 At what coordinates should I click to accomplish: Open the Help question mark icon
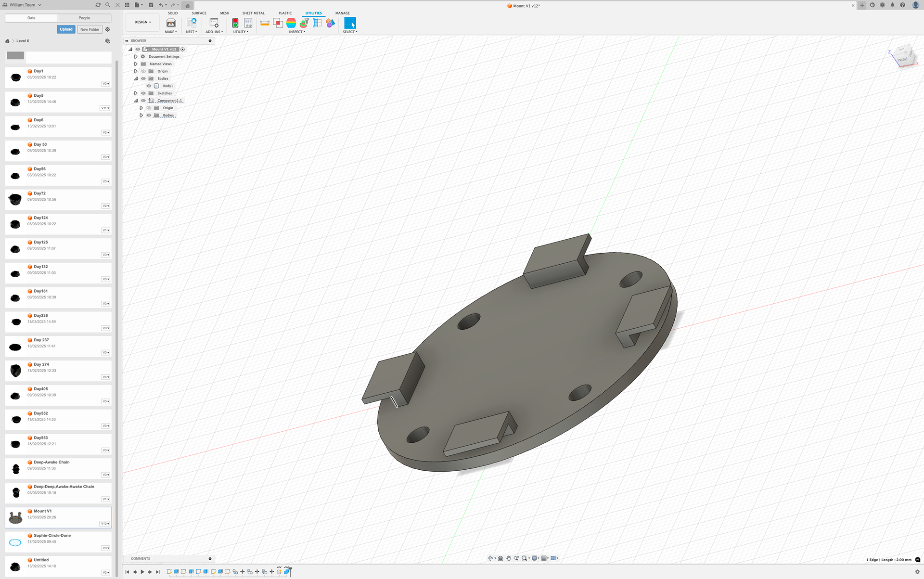click(x=902, y=5)
